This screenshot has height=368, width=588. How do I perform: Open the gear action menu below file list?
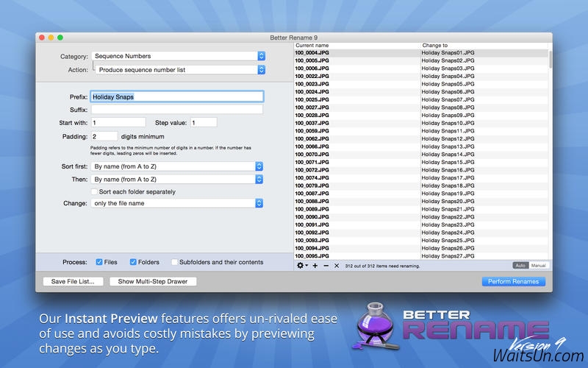pyautogui.click(x=302, y=266)
